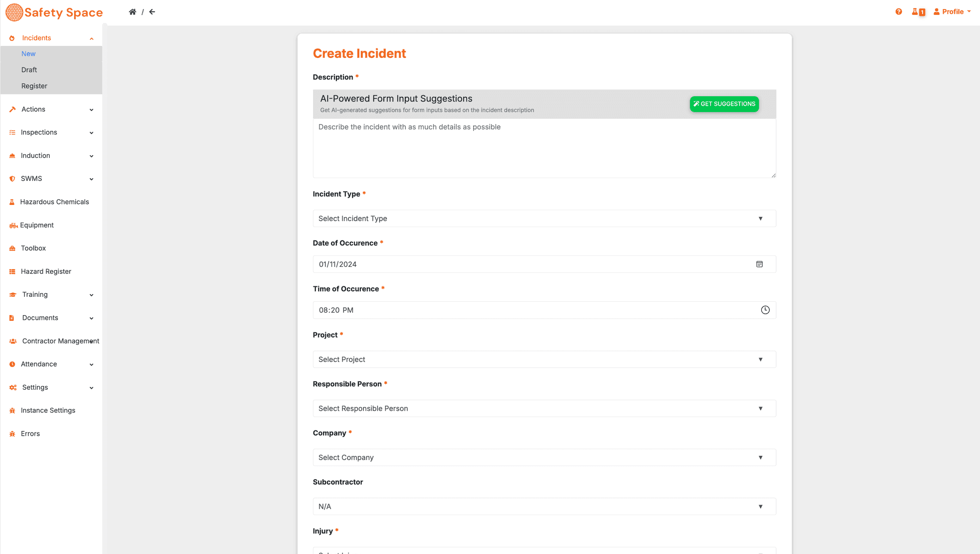Click the SWMS shield icon
Viewport: 980px width, 554px height.
(12, 179)
